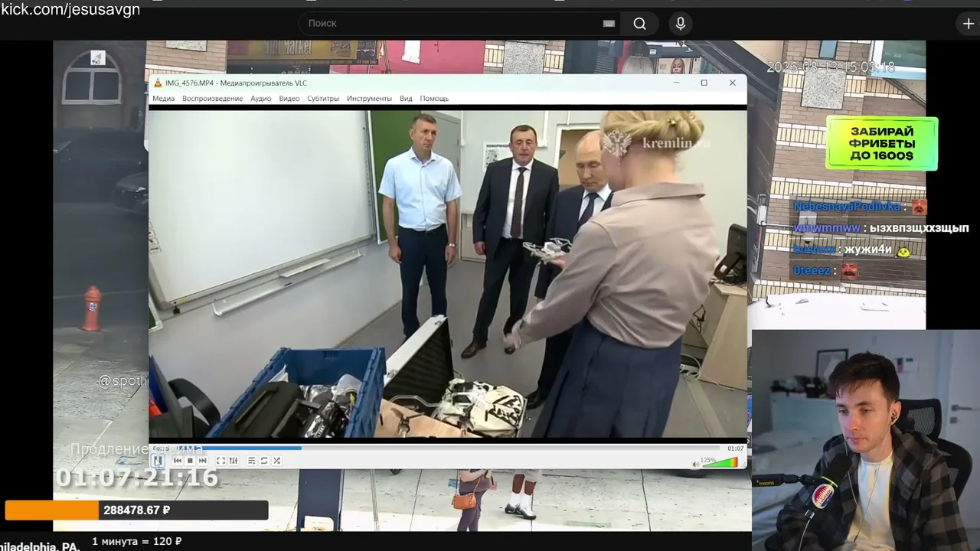This screenshot has height=551, width=980.
Task: Click the kick.com/jesusavgn overlay text
Action: pyautogui.click(x=70, y=10)
